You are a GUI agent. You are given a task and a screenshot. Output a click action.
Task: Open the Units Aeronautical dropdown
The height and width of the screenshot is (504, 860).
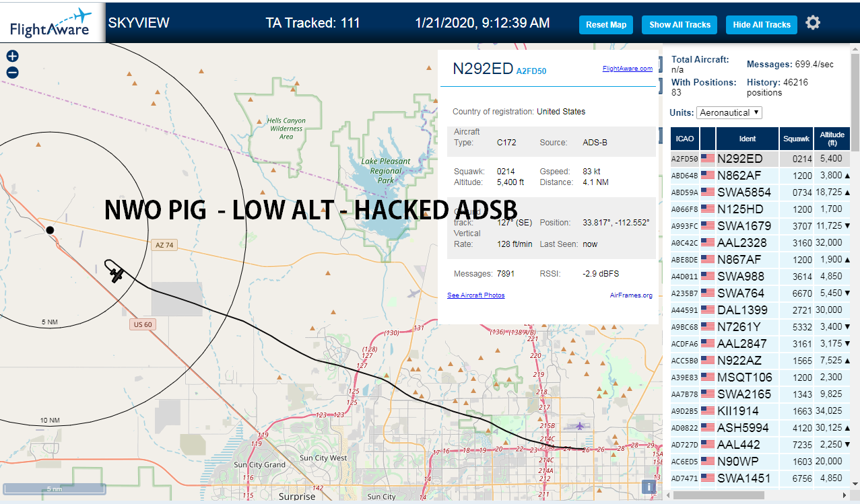(729, 112)
